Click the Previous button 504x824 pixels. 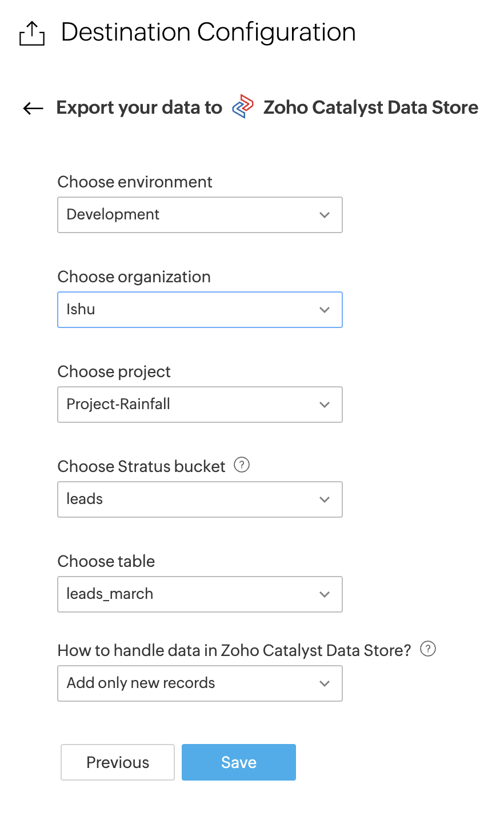pyautogui.click(x=118, y=762)
